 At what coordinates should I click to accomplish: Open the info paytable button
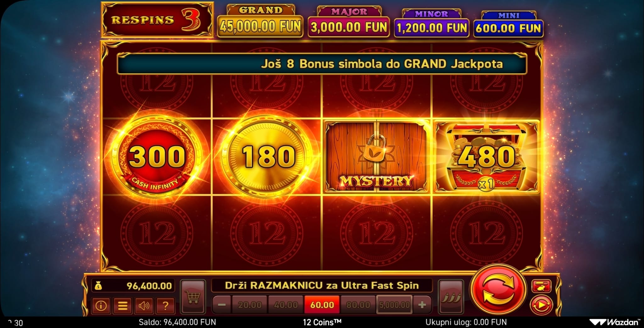101,305
